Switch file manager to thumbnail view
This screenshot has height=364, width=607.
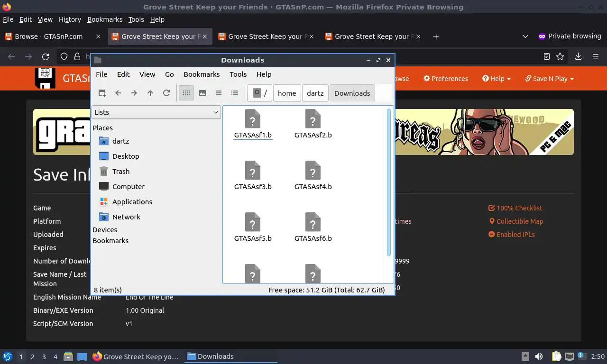pyautogui.click(x=202, y=93)
